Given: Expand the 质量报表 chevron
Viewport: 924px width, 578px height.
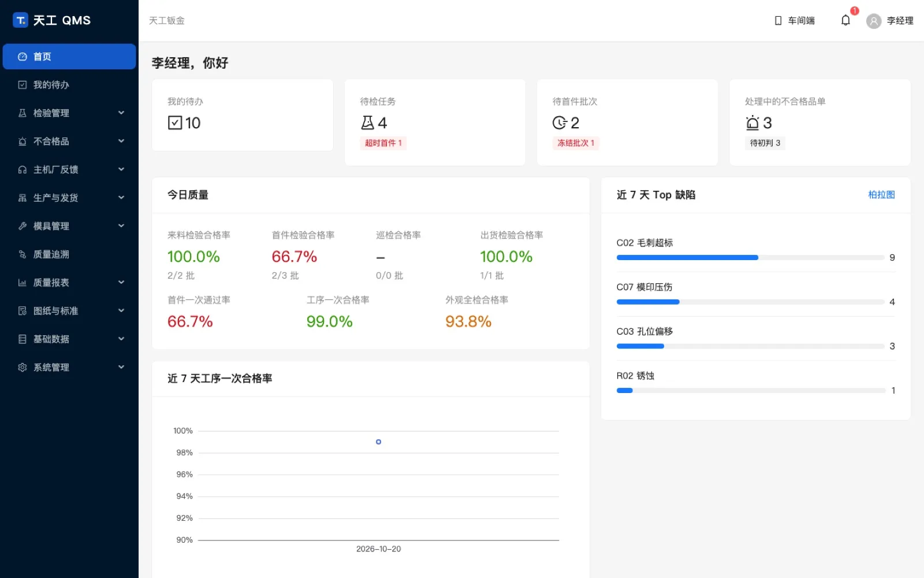Looking at the screenshot, I should click(x=121, y=282).
